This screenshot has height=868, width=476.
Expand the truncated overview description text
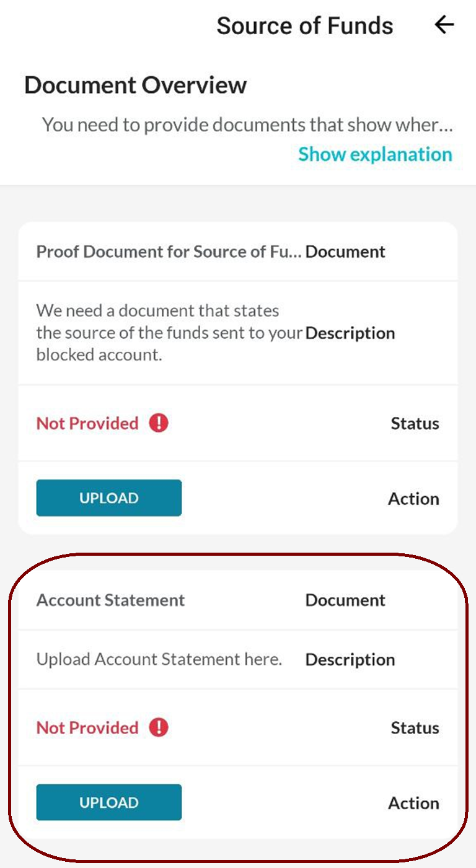coord(248,124)
